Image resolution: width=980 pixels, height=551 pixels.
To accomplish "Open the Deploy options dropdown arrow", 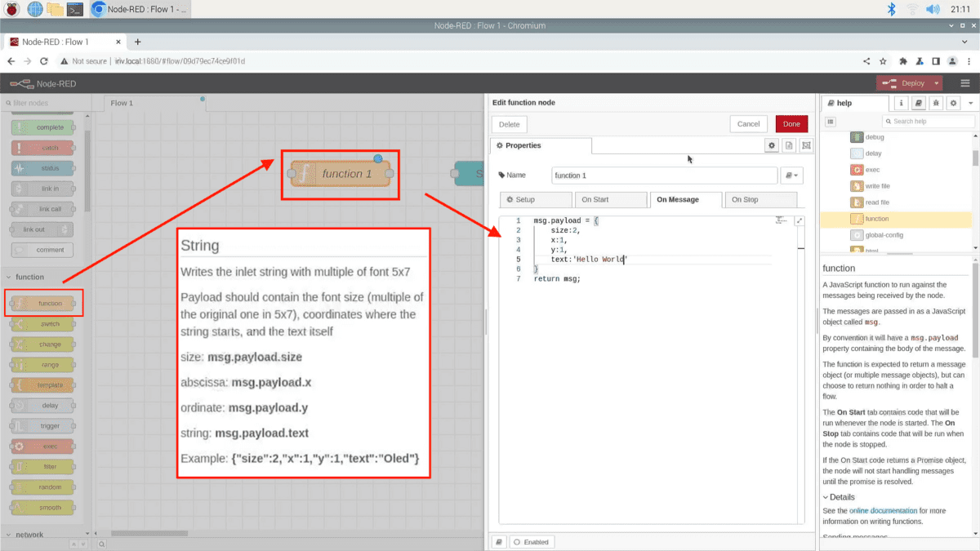I will [x=936, y=83].
